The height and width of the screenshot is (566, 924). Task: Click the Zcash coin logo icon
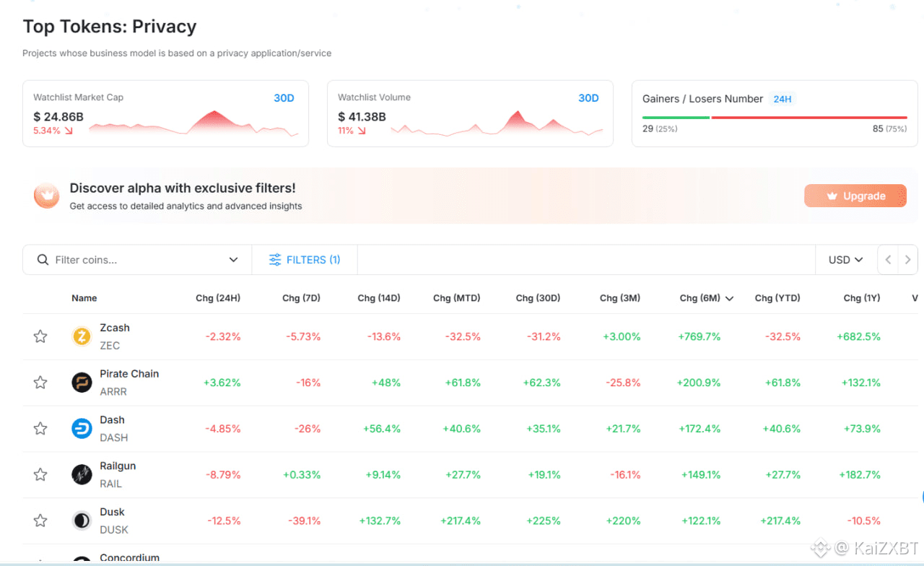82,336
